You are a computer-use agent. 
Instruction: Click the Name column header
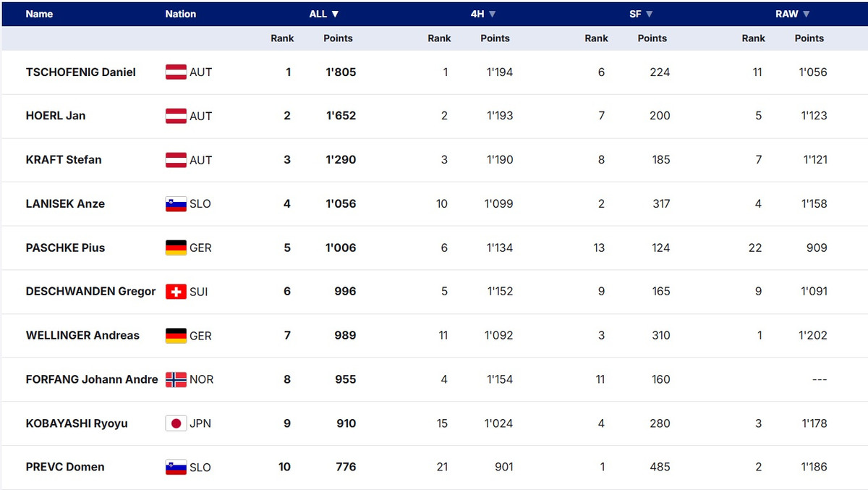[x=39, y=14]
